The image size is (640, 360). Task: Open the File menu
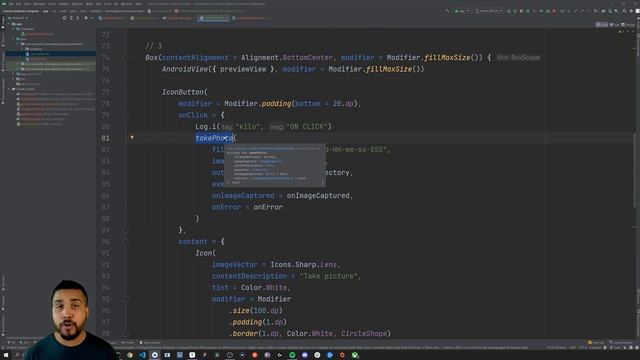tap(11, 4)
